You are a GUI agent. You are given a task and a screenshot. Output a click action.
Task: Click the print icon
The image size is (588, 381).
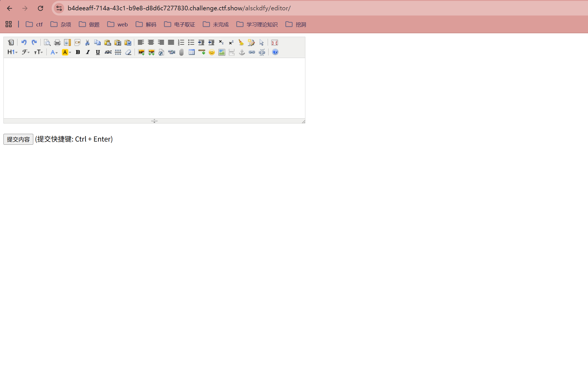[57, 42]
